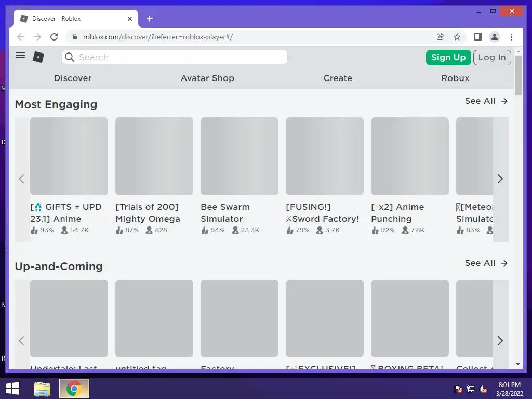Open File Explorer from taskbar
Image resolution: width=532 pixels, height=399 pixels.
click(x=42, y=389)
